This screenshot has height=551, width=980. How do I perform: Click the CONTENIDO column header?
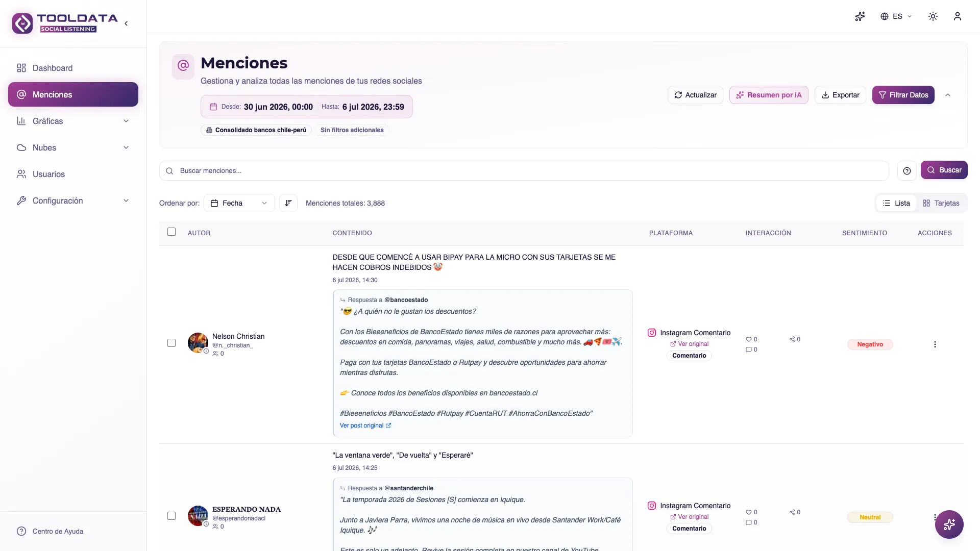click(352, 233)
